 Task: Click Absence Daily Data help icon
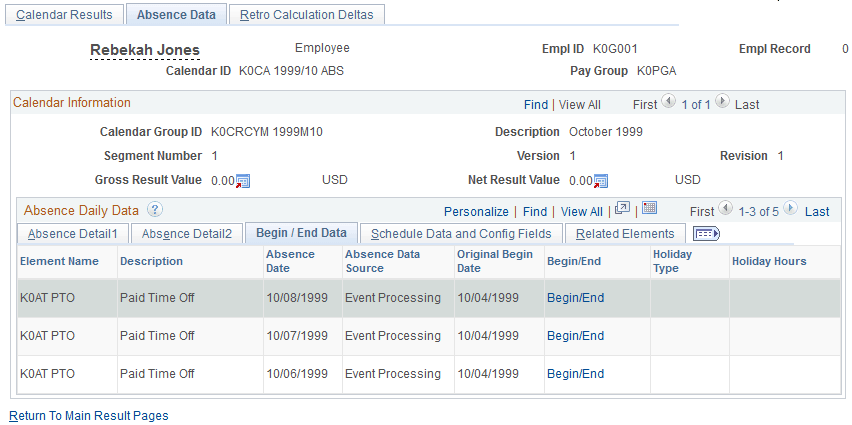click(154, 210)
